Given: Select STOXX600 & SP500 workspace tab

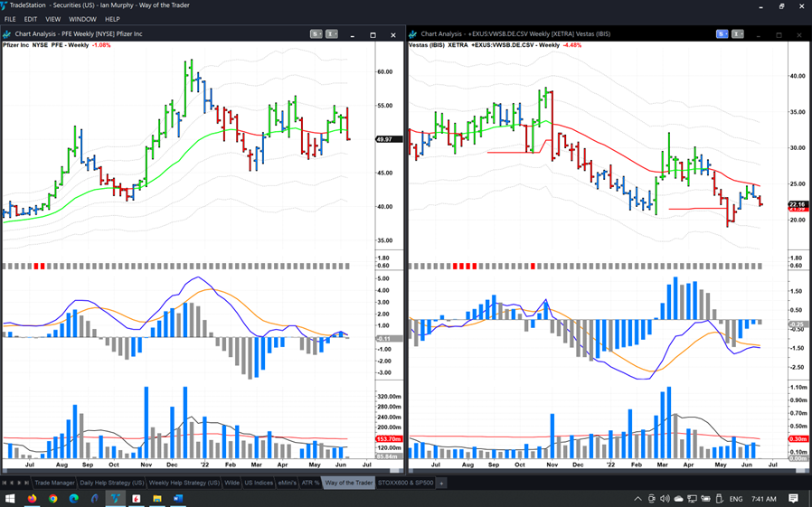Looking at the screenshot, I should tap(405, 484).
